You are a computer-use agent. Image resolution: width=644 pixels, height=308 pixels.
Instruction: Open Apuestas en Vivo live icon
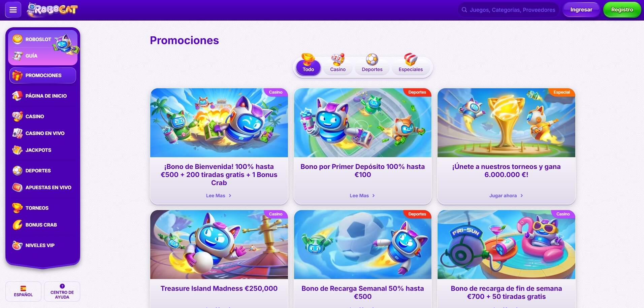(x=17, y=187)
